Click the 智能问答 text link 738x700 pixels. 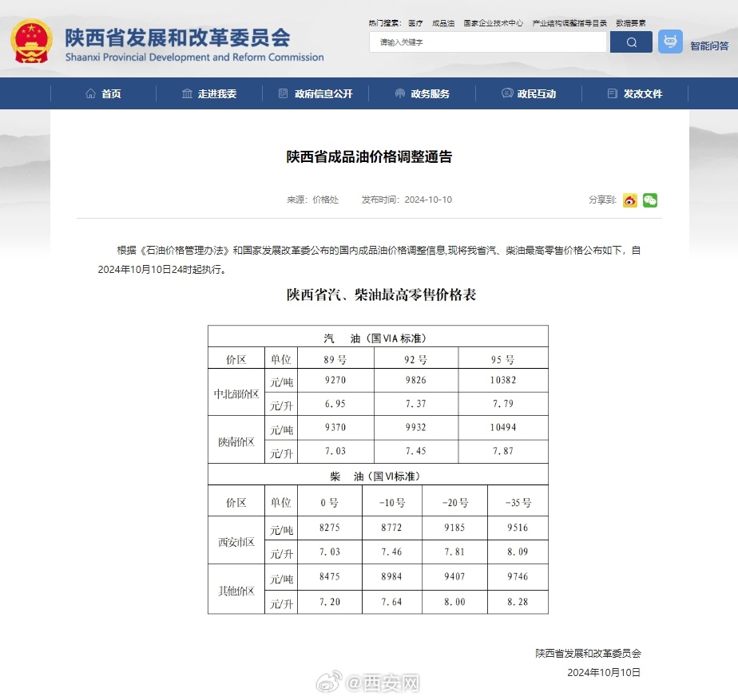(708, 45)
